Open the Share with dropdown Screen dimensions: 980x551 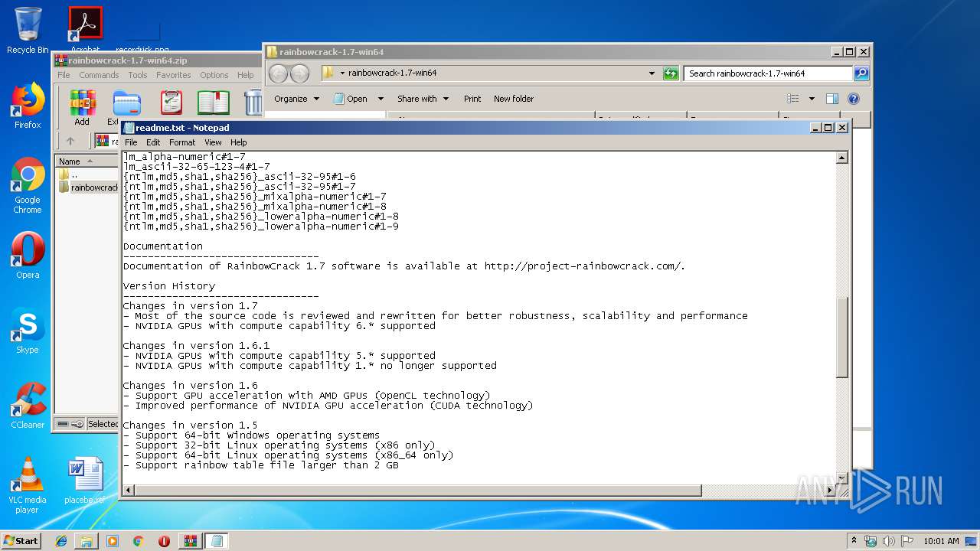[423, 99]
